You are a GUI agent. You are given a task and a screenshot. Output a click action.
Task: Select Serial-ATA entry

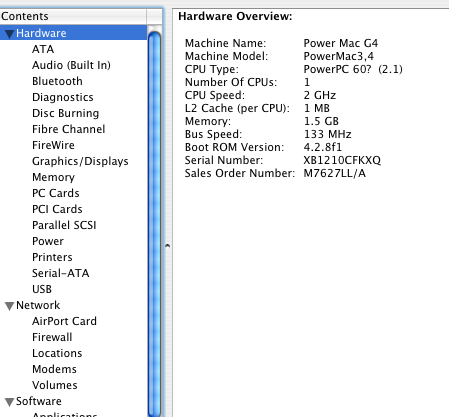[60, 273]
